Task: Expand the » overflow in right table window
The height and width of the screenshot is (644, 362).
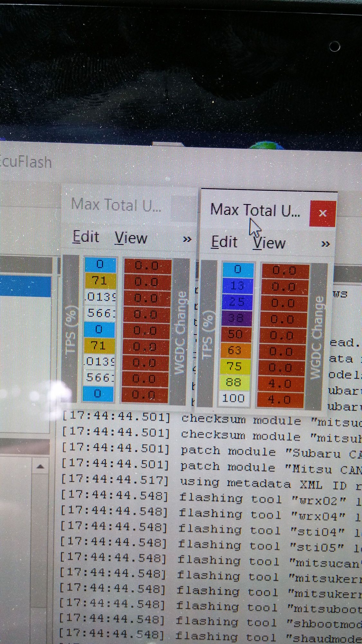Action: [326, 244]
